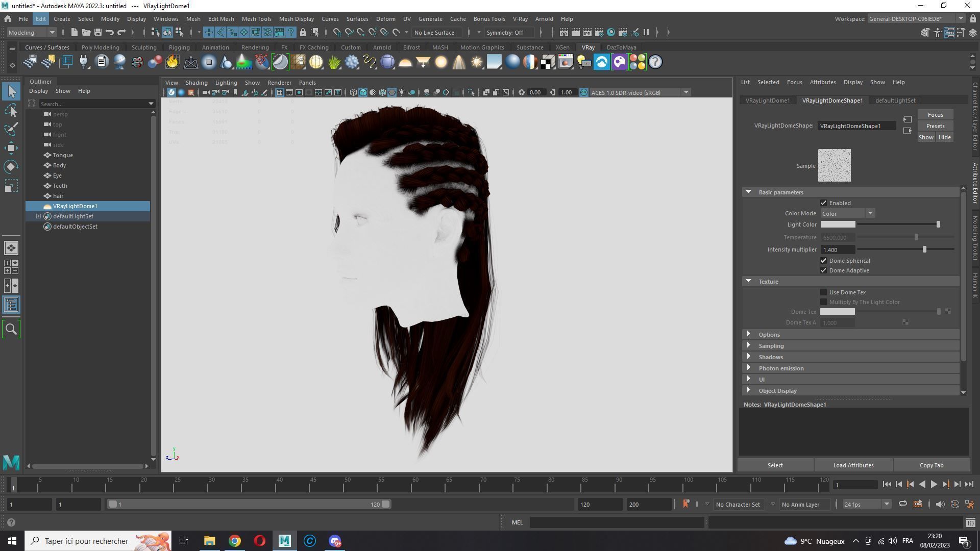This screenshot has width=980, height=551.
Task: Open the ACES view transform dropdown
Action: (640, 92)
